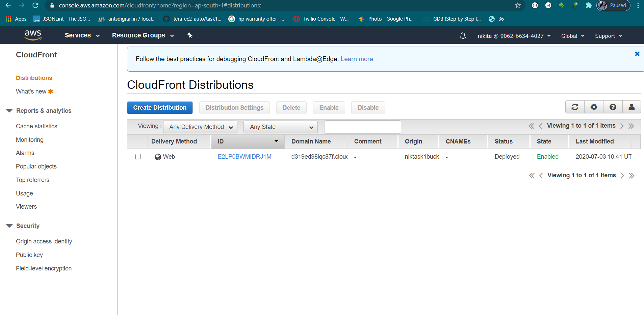Sort by the Delivery Method column header
Screen dimensions: 644x315
179,141
